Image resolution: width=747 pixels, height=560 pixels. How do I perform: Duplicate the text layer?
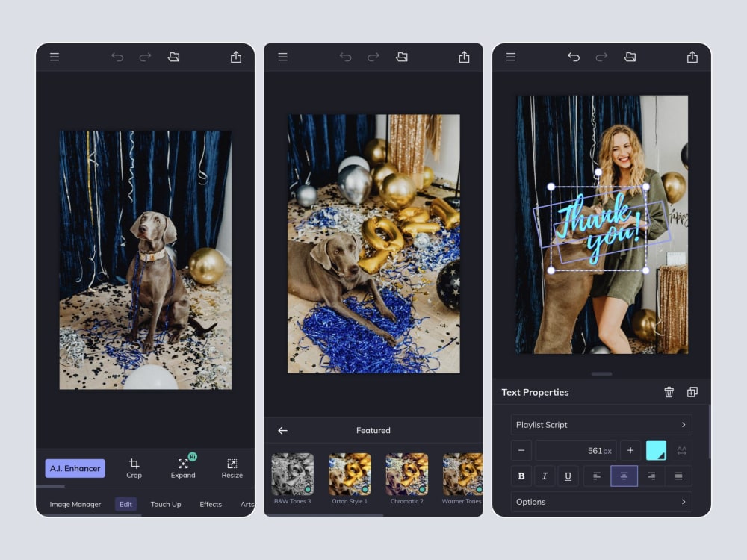[692, 392]
